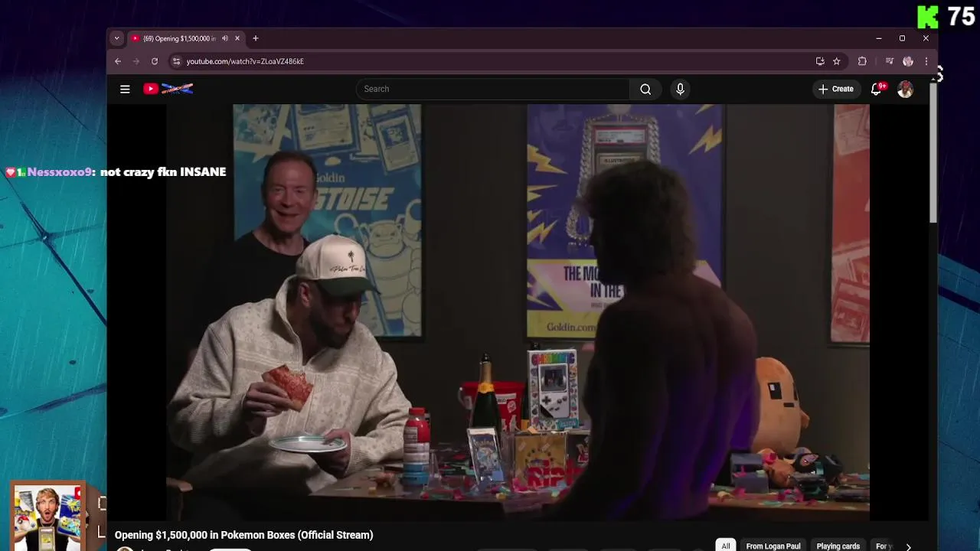Open a new tab with the plus button
This screenshot has height=551, width=980.
256,38
